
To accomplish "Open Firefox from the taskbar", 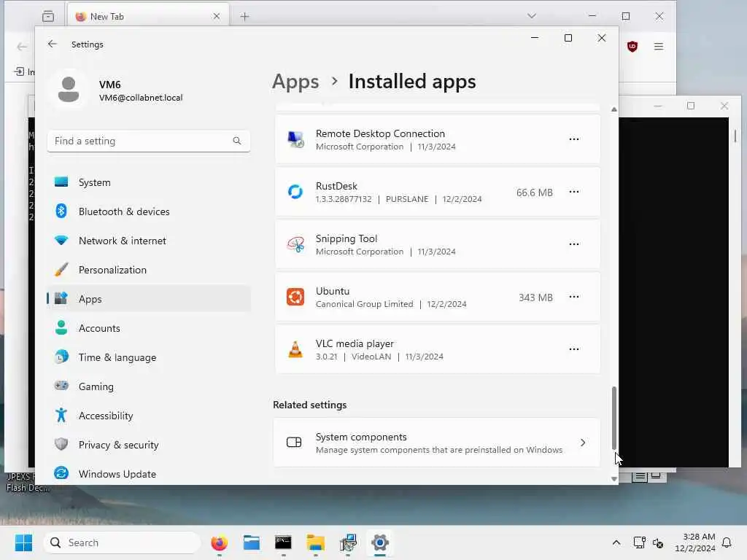I will click(219, 542).
